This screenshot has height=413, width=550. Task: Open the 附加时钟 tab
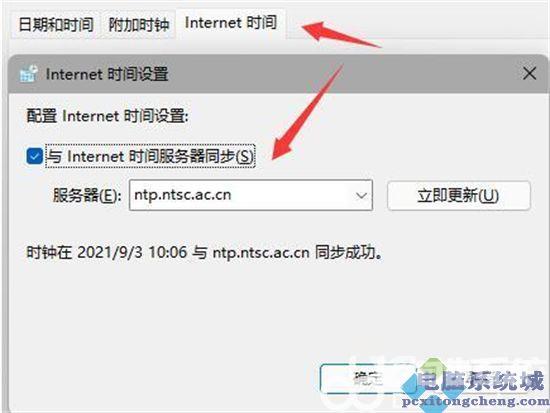coord(139,25)
